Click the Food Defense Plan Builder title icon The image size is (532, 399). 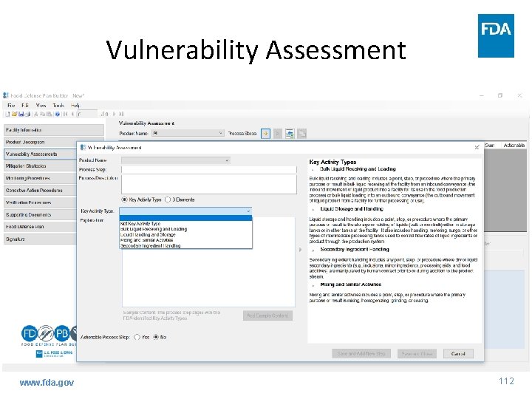point(6,95)
